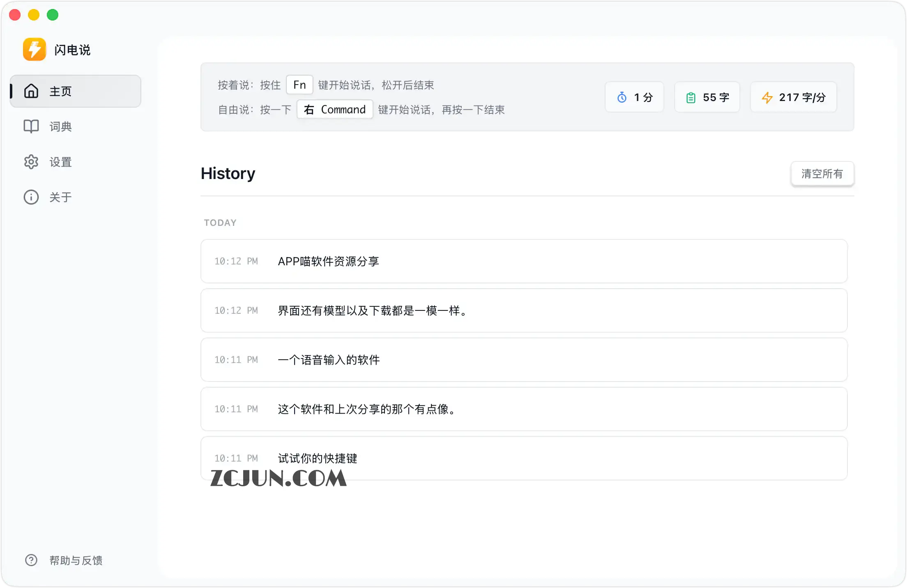Click the TODAY section header
Image resolution: width=907 pixels, height=588 pixels.
[x=220, y=223]
